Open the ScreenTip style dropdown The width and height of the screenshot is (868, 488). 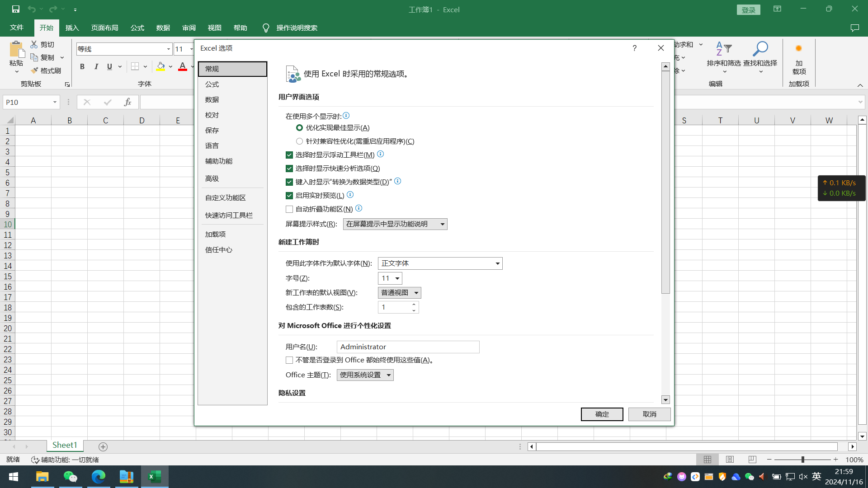click(395, 224)
